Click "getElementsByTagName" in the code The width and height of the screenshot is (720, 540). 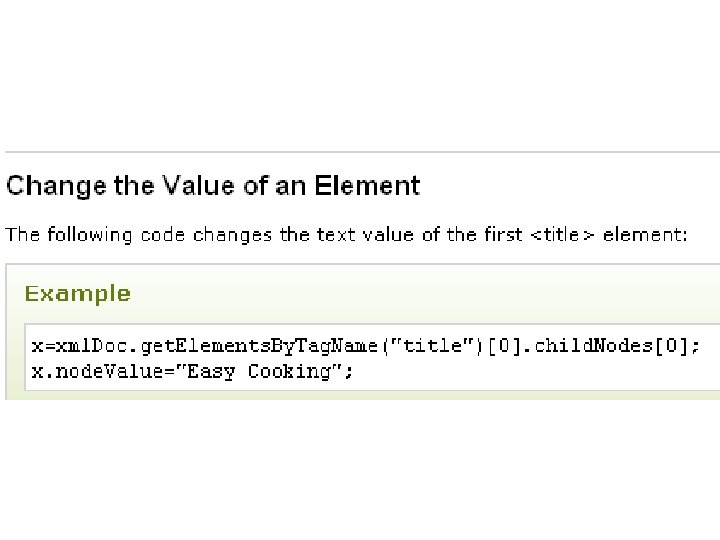(x=259, y=346)
